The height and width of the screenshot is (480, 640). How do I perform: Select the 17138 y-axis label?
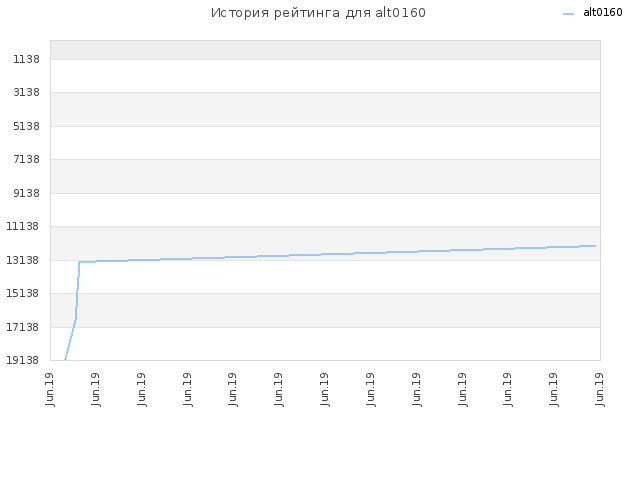click(23, 327)
